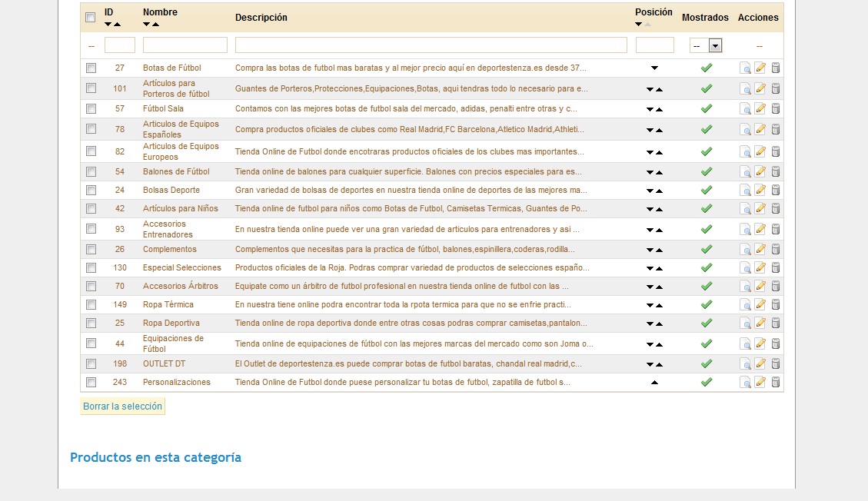Screen dimensions: 868x501
Task: Click the Articulos de Equipos Españoles name
Action: (181, 129)
